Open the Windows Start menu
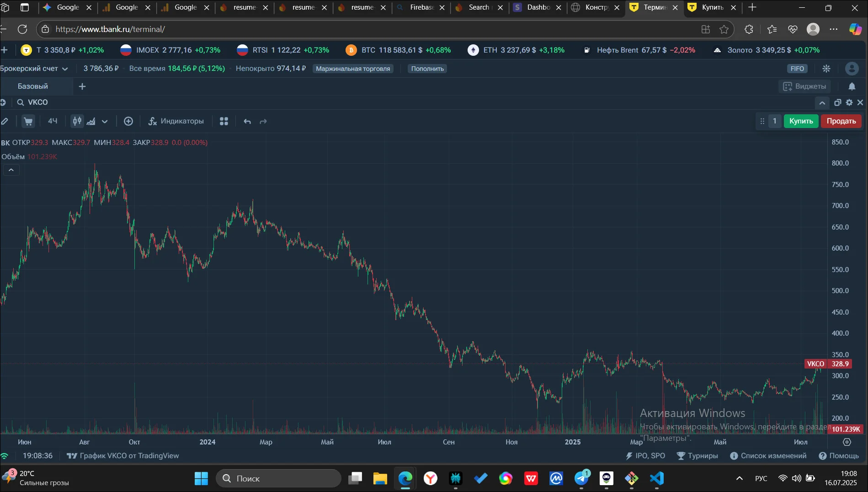 coord(201,479)
